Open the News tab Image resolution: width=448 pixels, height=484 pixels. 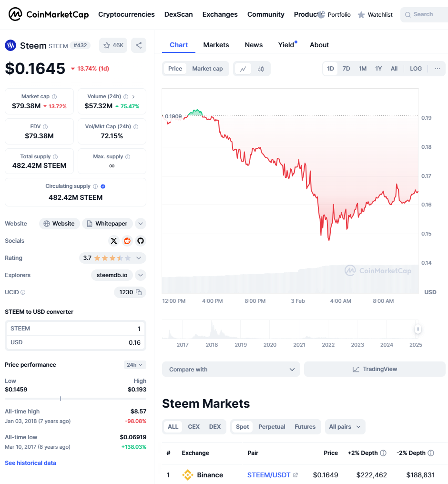pyautogui.click(x=254, y=45)
